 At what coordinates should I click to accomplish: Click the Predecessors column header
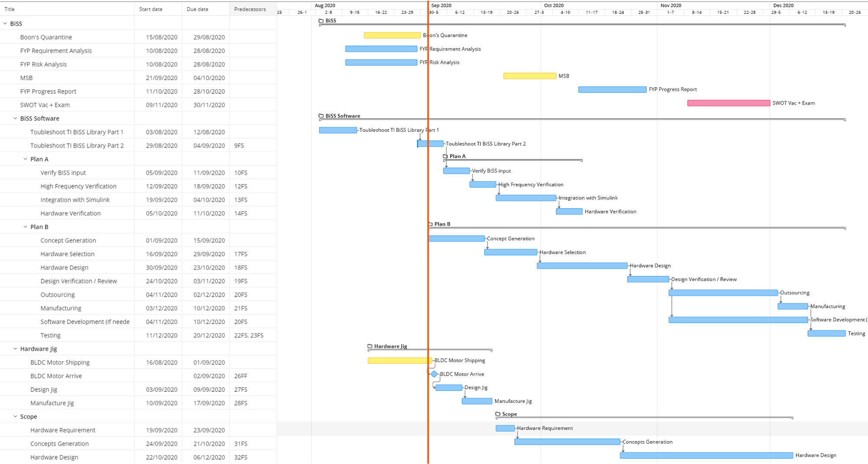250,9
